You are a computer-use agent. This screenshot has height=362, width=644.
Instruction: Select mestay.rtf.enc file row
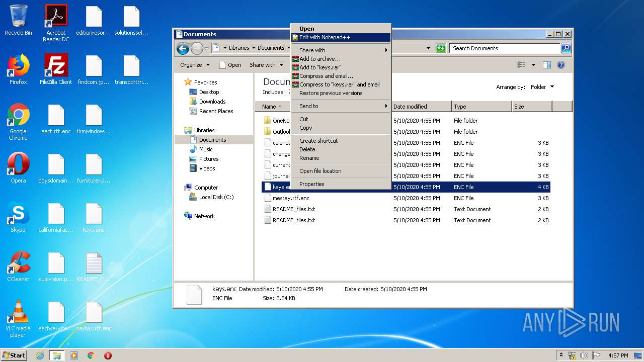tap(406, 198)
